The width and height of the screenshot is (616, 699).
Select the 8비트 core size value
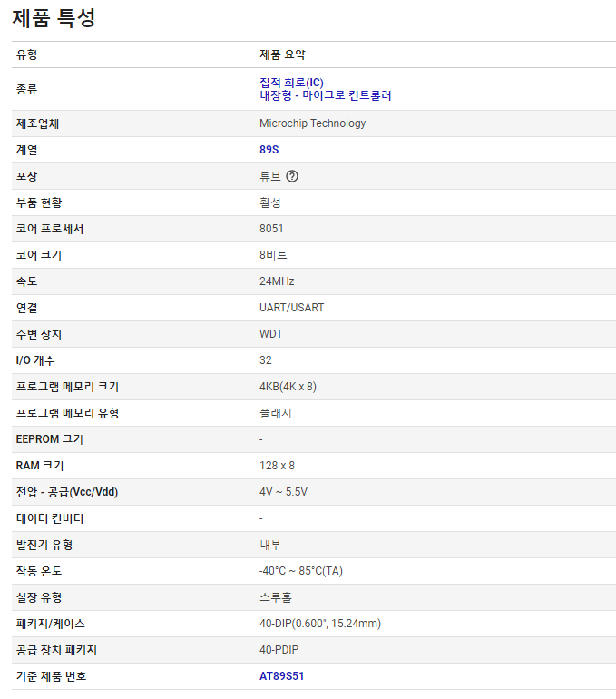point(273,255)
